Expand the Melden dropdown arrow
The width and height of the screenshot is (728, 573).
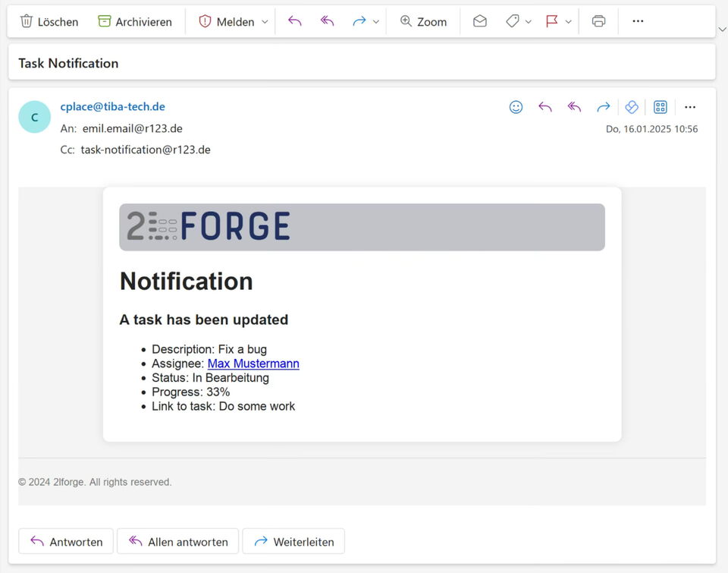265,22
